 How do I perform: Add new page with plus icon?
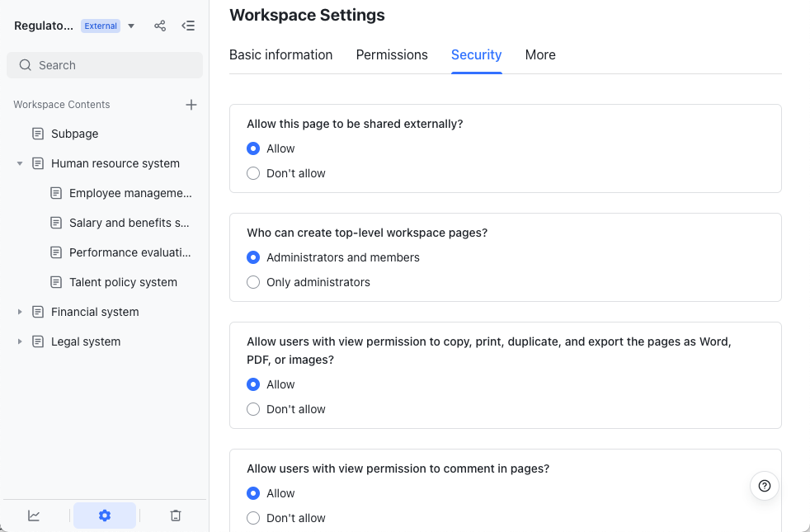(x=191, y=105)
